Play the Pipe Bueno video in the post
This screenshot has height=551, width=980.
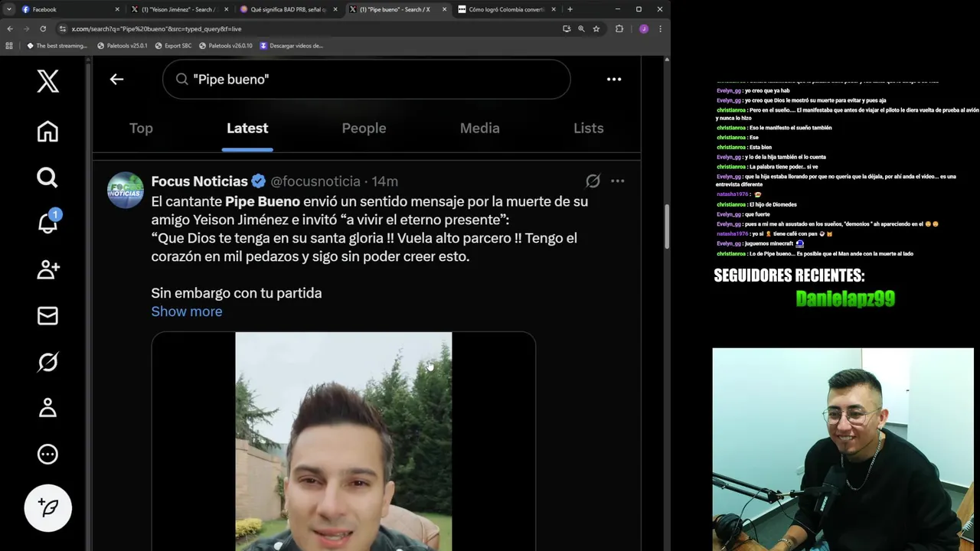pos(344,442)
